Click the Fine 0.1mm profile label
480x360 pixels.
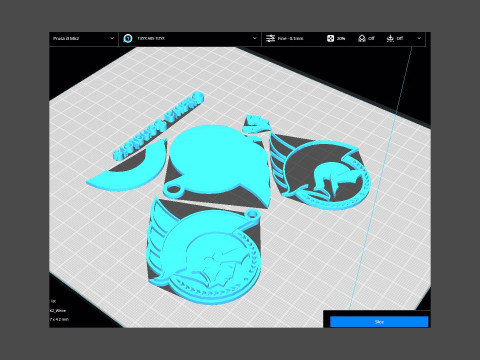pyautogui.click(x=290, y=38)
